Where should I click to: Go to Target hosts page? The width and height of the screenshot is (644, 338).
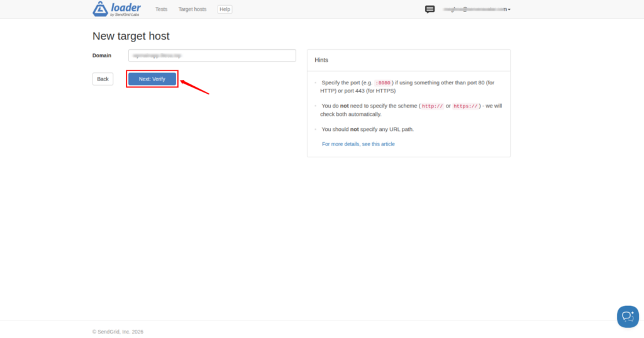pyautogui.click(x=192, y=9)
